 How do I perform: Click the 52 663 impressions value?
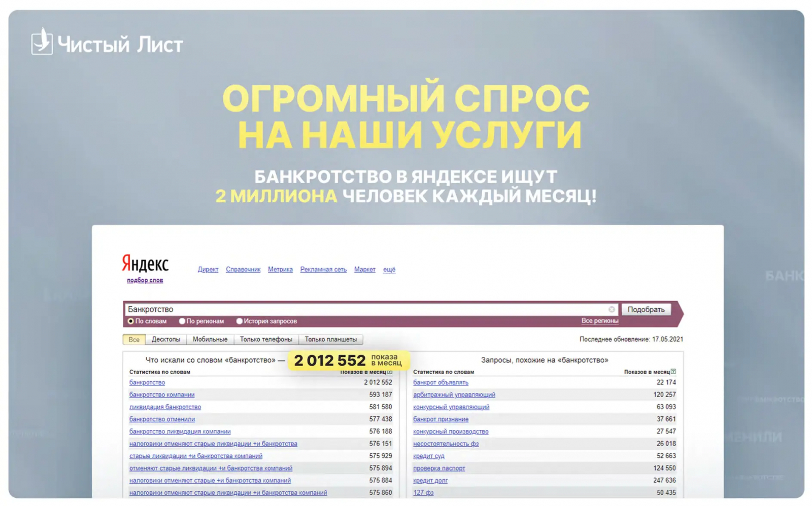tap(666, 456)
